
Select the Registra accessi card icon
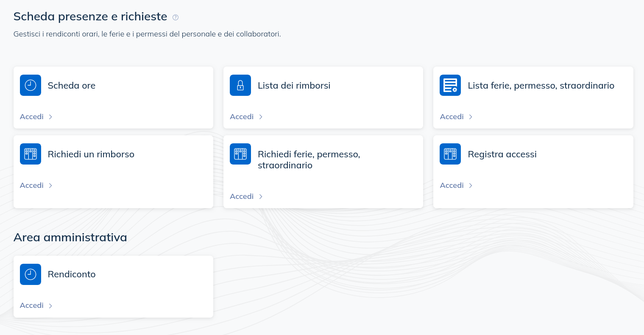click(x=450, y=154)
